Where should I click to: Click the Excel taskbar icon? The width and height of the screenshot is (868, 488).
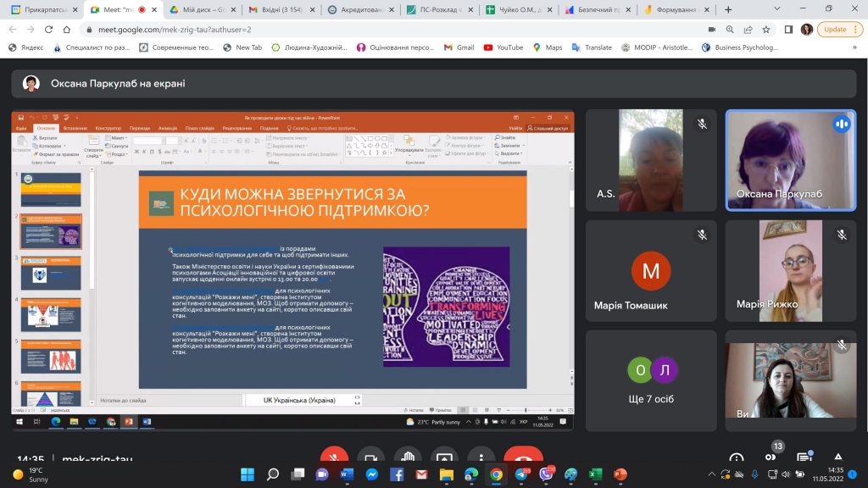click(595, 474)
